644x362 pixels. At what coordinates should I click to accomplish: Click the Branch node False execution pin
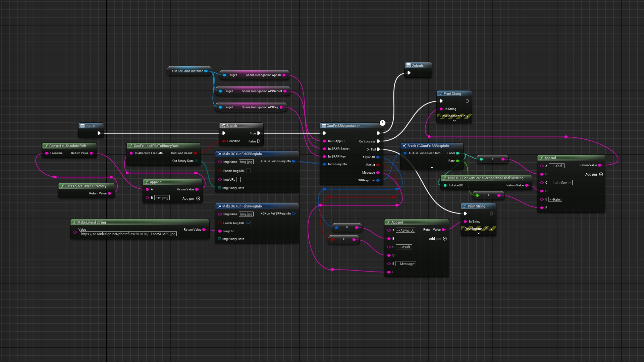259,141
